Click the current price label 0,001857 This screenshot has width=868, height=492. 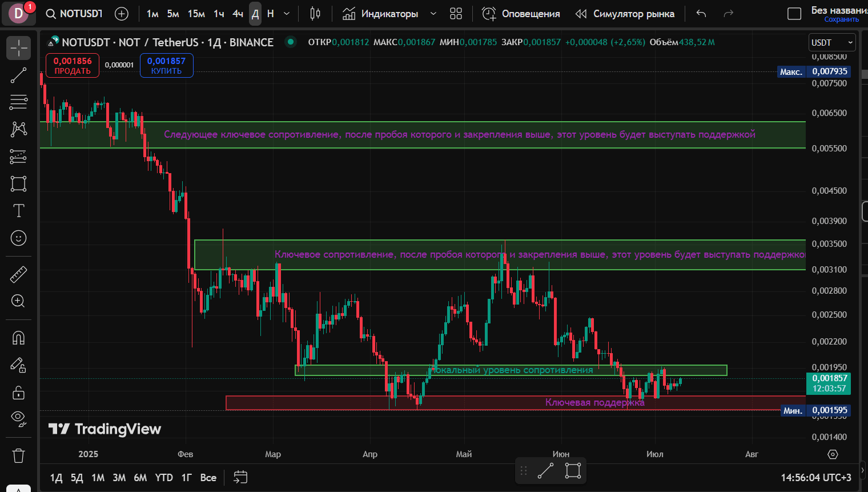[829, 383]
